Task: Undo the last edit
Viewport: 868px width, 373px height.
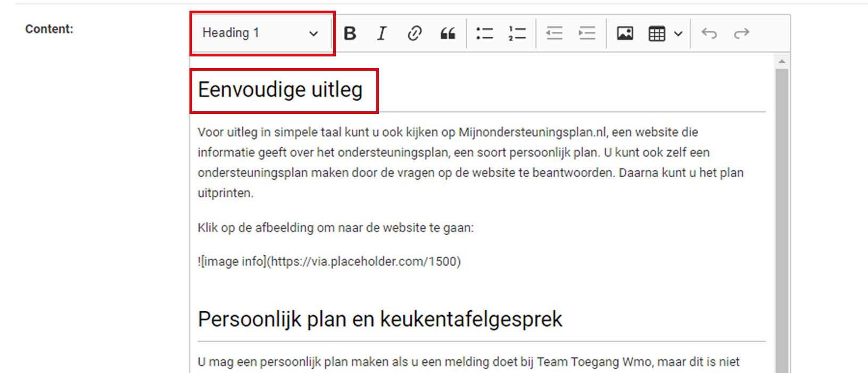Action: coord(709,34)
